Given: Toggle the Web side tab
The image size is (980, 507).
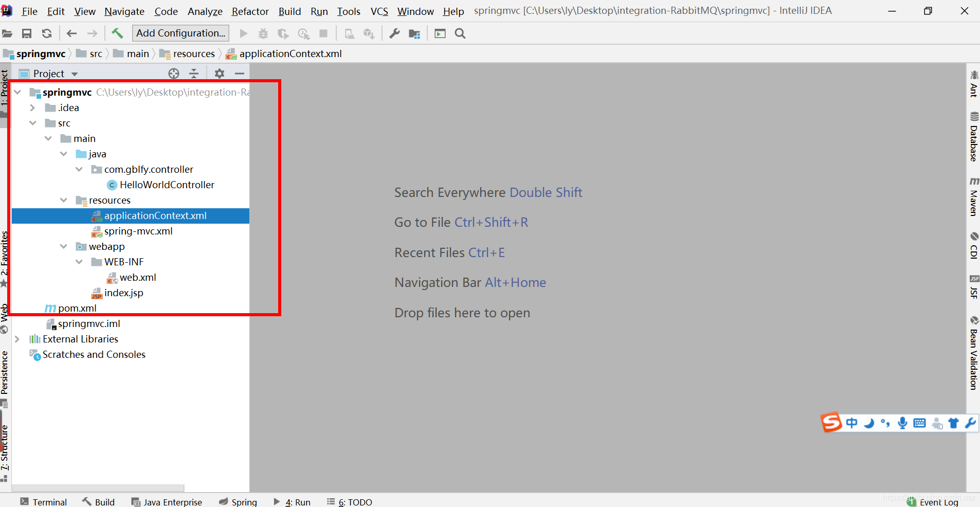Looking at the screenshot, I should 5,318.
